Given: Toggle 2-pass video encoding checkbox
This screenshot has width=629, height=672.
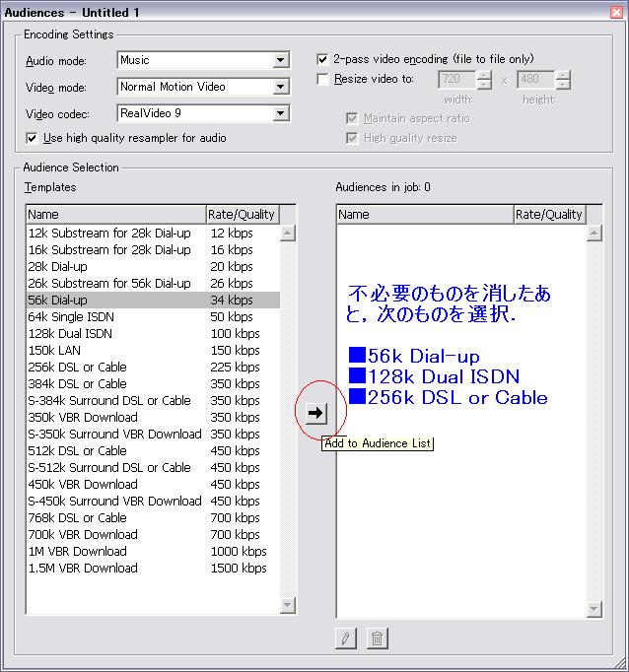Looking at the screenshot, I should tap(322, 59).
